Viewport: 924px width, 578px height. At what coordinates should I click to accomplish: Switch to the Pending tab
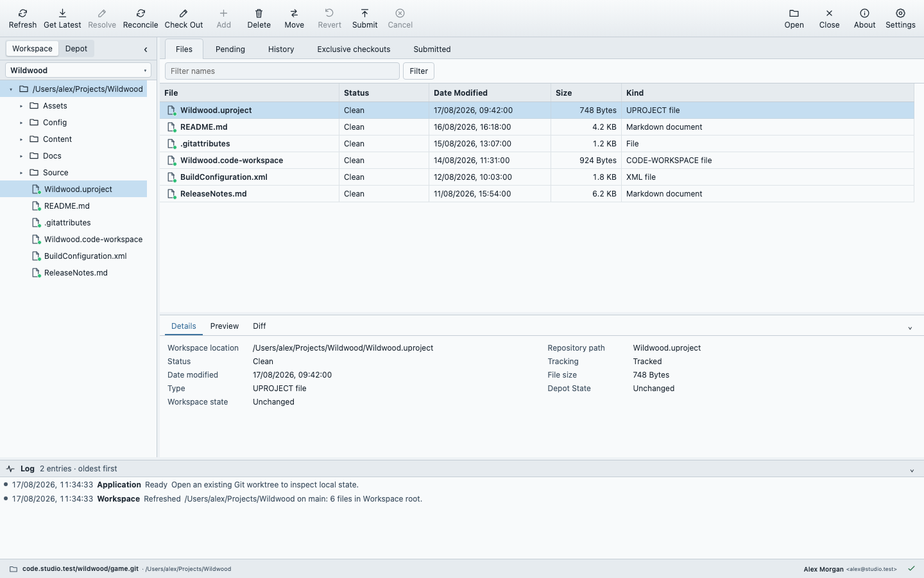(230, 49)
